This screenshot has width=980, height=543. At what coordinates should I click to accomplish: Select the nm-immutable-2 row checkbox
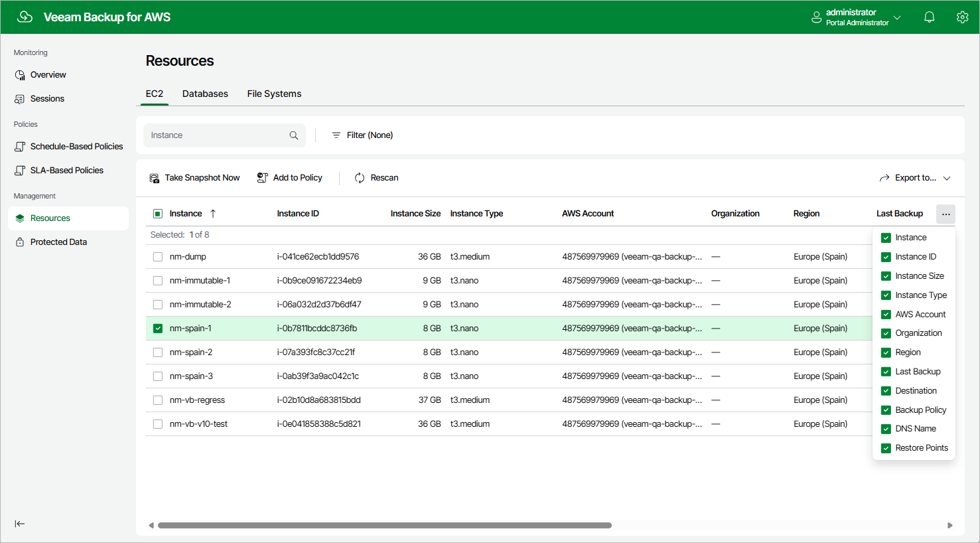click(158, 305)
